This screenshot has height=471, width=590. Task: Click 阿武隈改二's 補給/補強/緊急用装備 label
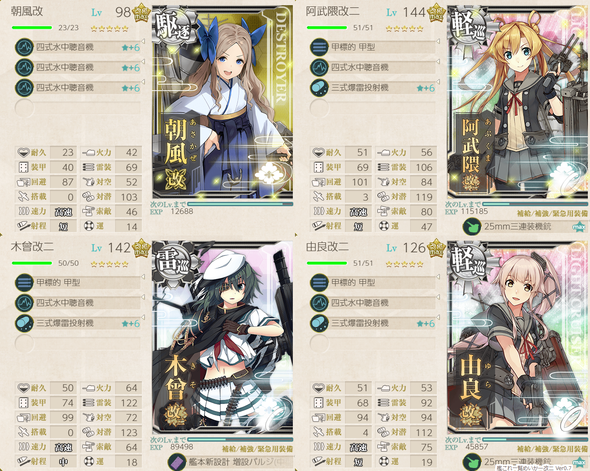(552, 213)
